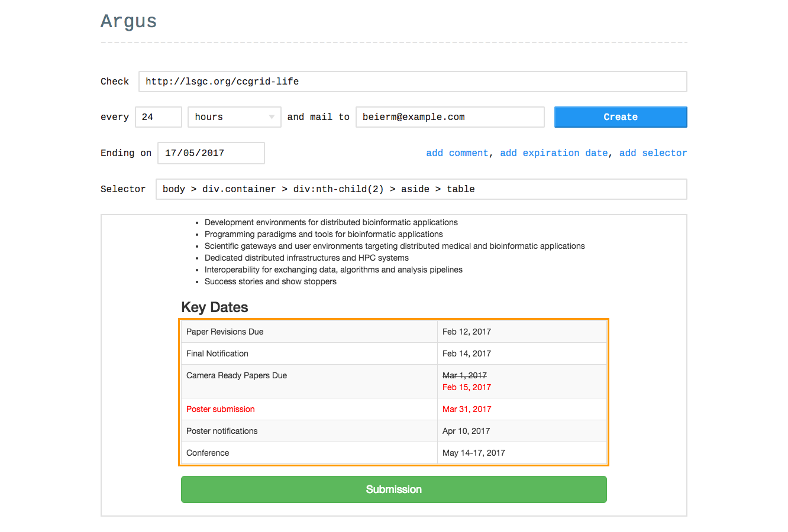The image size is (788, 532).
Task: Edit the mail to address field
Action: point(450,117)
